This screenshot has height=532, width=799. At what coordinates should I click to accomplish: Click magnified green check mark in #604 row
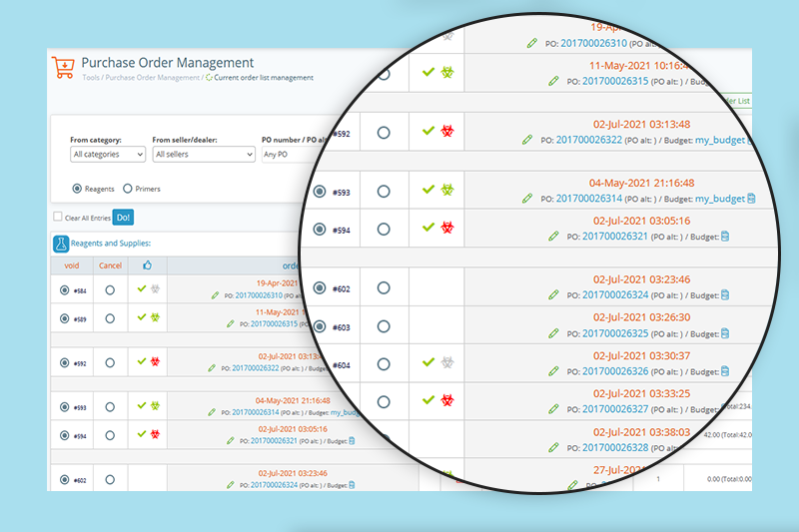click(x=428, y=362)
